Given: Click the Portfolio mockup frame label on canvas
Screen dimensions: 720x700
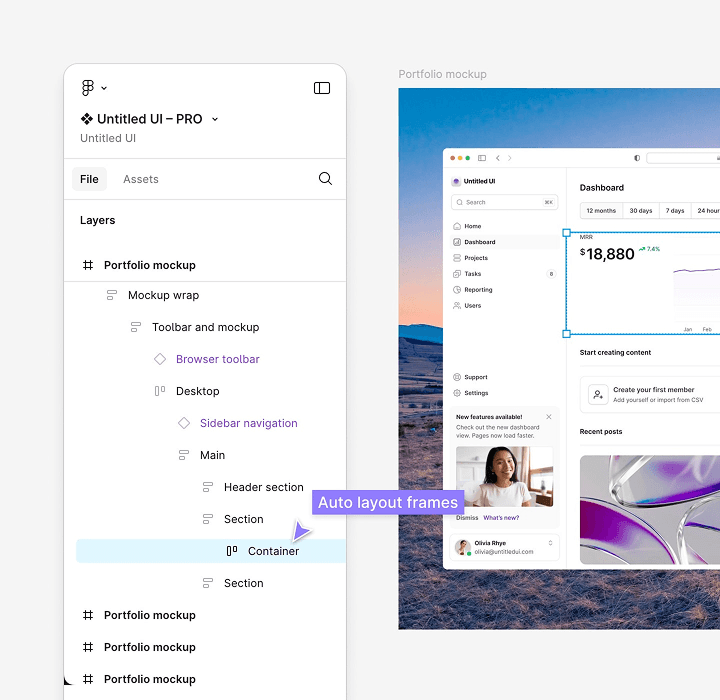Looking at the screenshot, I should coord(442,74).
